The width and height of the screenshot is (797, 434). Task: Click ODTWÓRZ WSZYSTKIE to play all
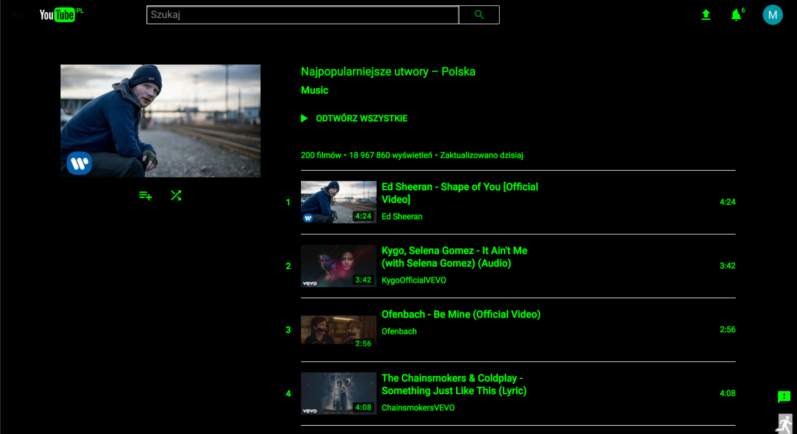pos(361,118)
